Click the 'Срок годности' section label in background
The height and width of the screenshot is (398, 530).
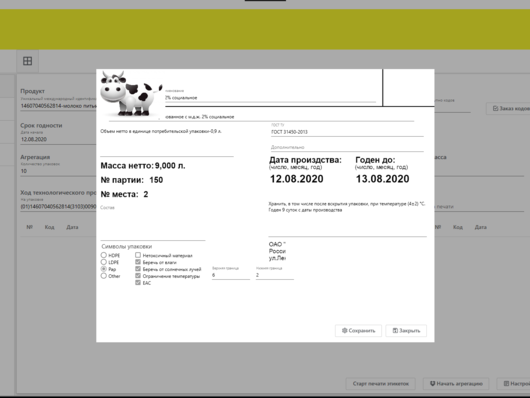pos(41,125)
